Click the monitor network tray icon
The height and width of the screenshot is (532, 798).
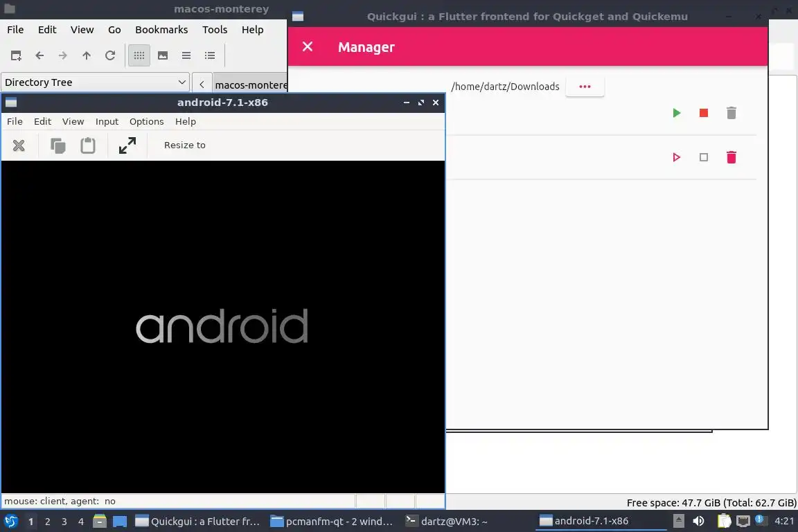click(x=743, y=522)
